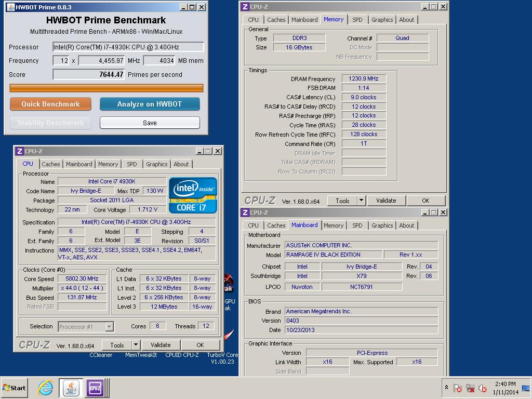
Task: Open the Java app in the taskbar
Action: pyautogui.click(x=71, y=388)
